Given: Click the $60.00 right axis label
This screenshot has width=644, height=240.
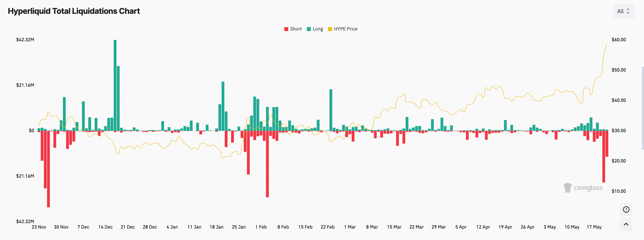Looking at the screenshot, I should tap(619, 40).
